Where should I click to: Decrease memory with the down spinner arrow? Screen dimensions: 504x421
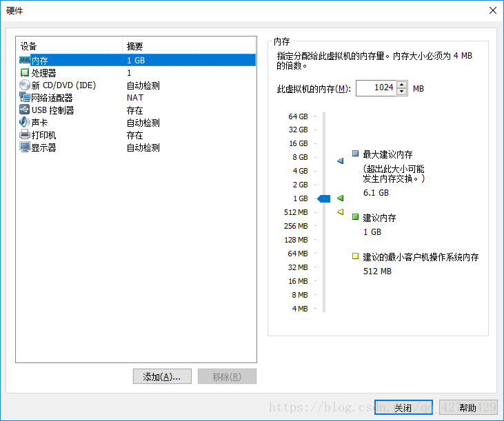point(402,92)
